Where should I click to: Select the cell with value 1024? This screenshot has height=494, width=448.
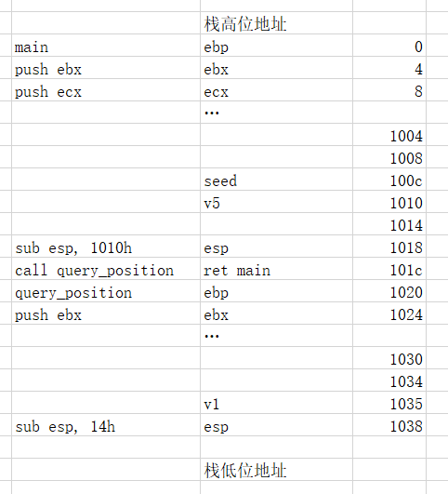[389, 314]
